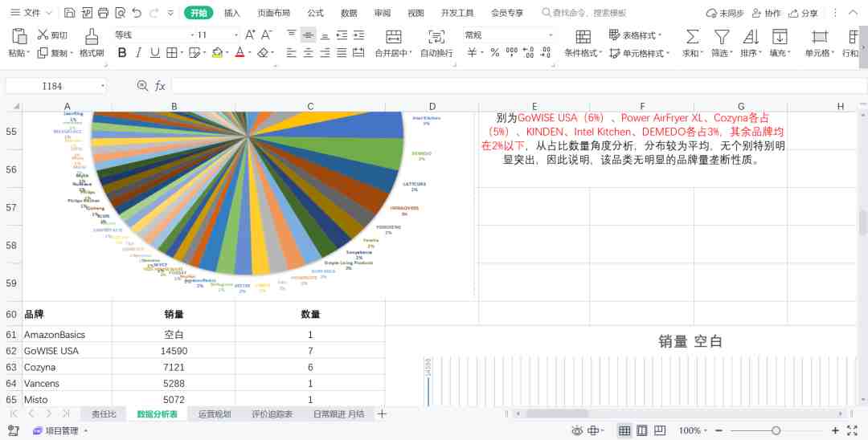Click the align text right icon

point(325,52)
